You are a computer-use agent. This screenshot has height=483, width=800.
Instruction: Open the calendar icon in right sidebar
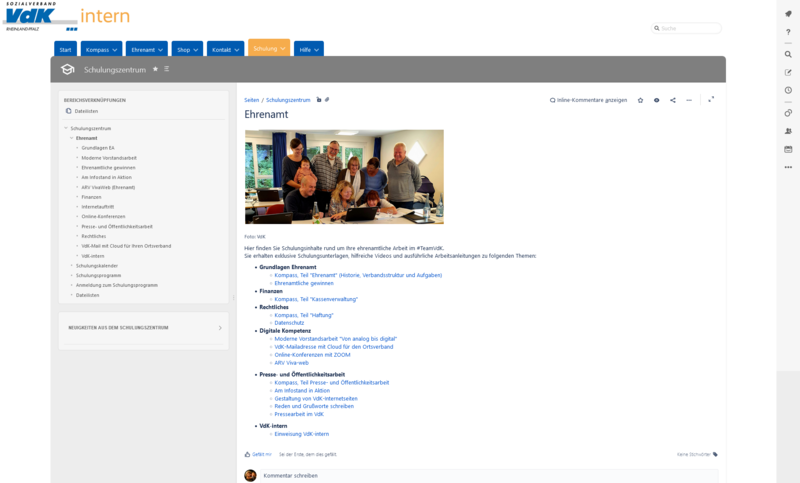tap(788, 149)
